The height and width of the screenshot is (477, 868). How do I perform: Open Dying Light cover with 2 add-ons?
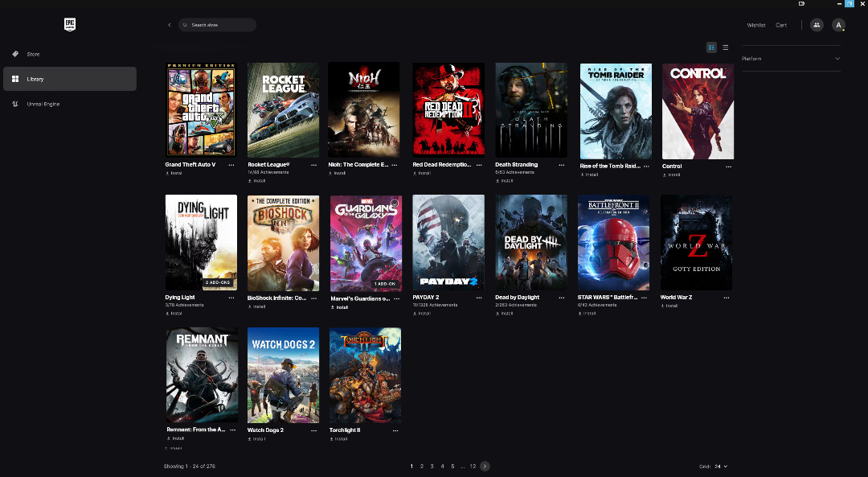tap(201, 242)
